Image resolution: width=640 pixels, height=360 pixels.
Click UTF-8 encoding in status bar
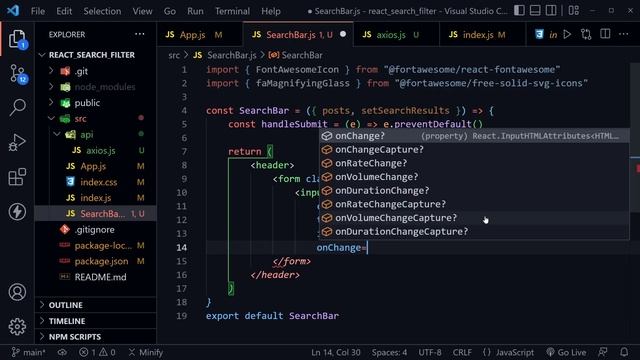pyautogui.click(x=430, y=352)
